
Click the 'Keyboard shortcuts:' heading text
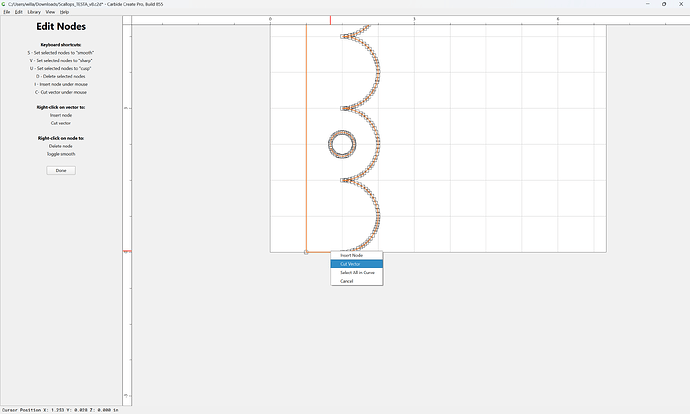[61, 44]
